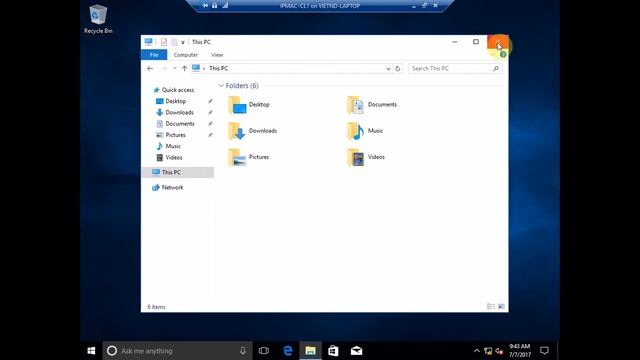640x360 pixels.
Task: Open the clock showing 9:43 AM
Action: (520, 351)
